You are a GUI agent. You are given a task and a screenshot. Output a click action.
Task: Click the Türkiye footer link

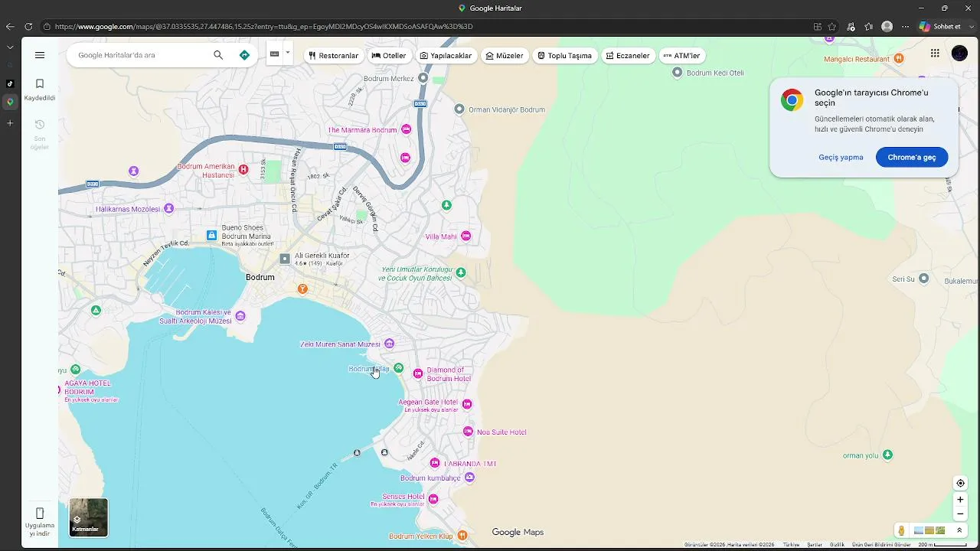pos(791,545)
